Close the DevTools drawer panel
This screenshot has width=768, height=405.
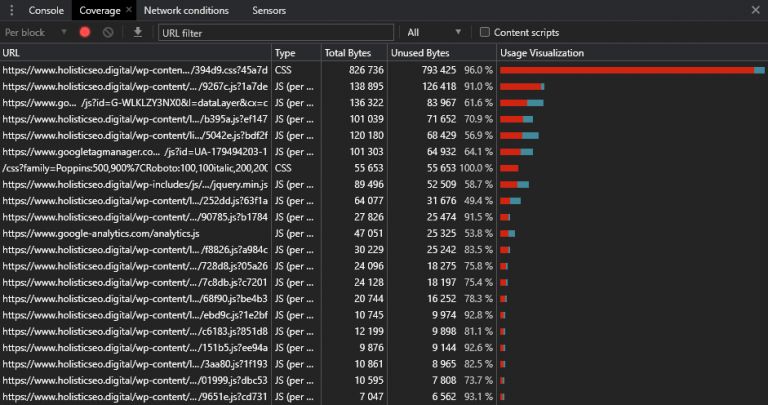(755, 10)
